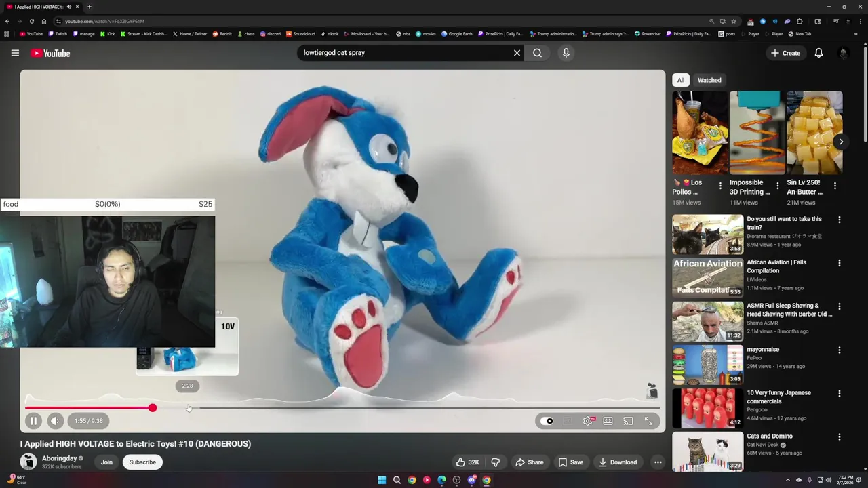
Task: Open the video settings gear
Action: point(588,421)
